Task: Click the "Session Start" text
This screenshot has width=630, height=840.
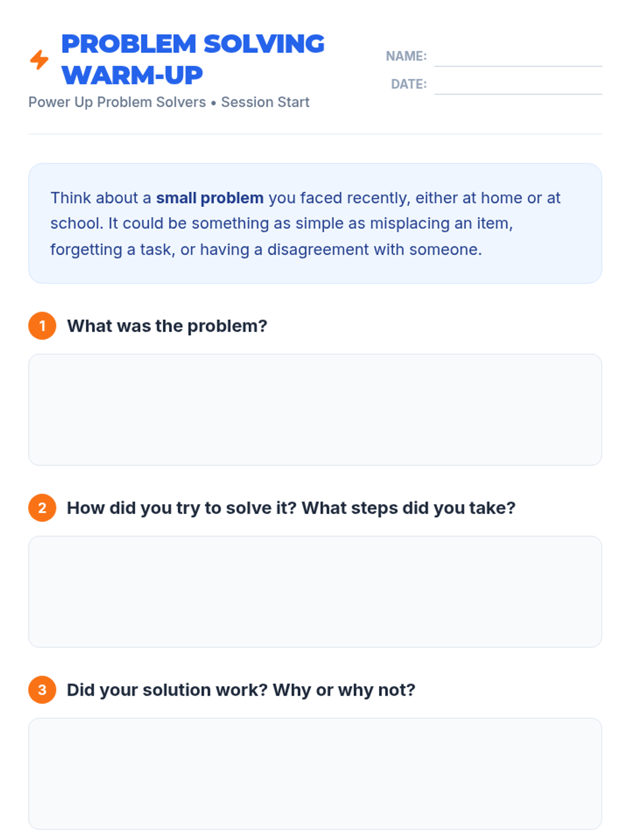Action: pos(265,102)
